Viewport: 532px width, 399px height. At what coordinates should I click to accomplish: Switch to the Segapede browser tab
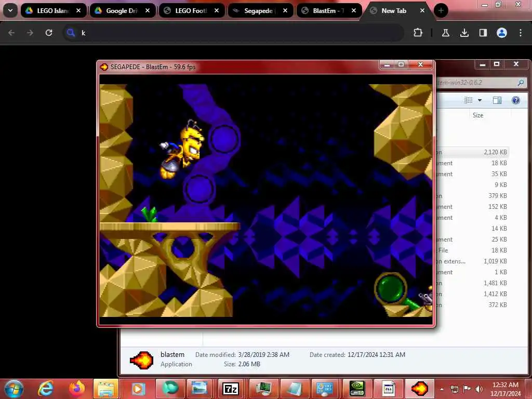[x=261, y=10]
